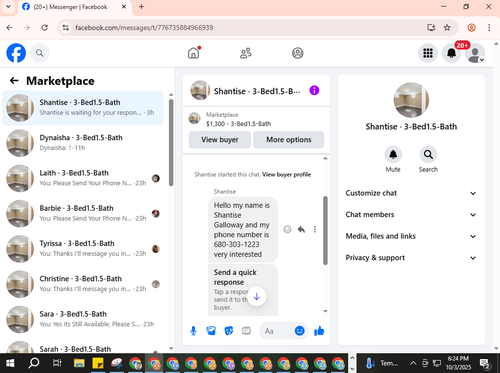Viewport: 500px width, 373px height.
Task: Open Sticky Notes from taskbar
Action: 98,363
